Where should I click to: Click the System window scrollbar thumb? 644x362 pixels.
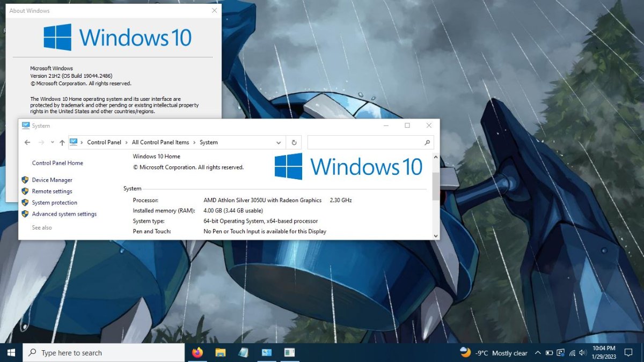point(435,186)
